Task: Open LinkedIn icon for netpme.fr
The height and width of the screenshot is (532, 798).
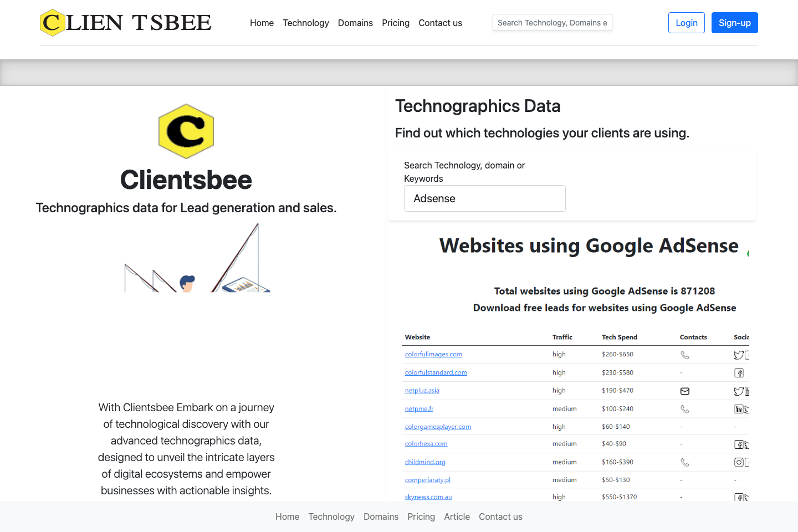Action: 739,409
